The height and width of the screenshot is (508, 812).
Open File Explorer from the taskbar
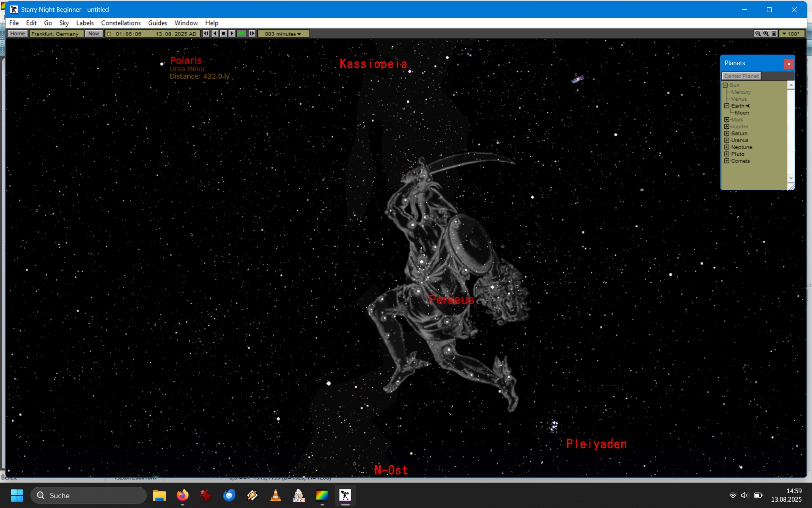(x=159, y=495)
